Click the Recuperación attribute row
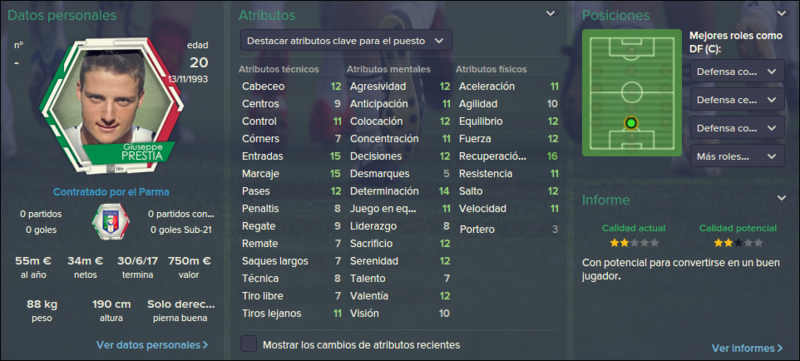 (x=508, y=156)
